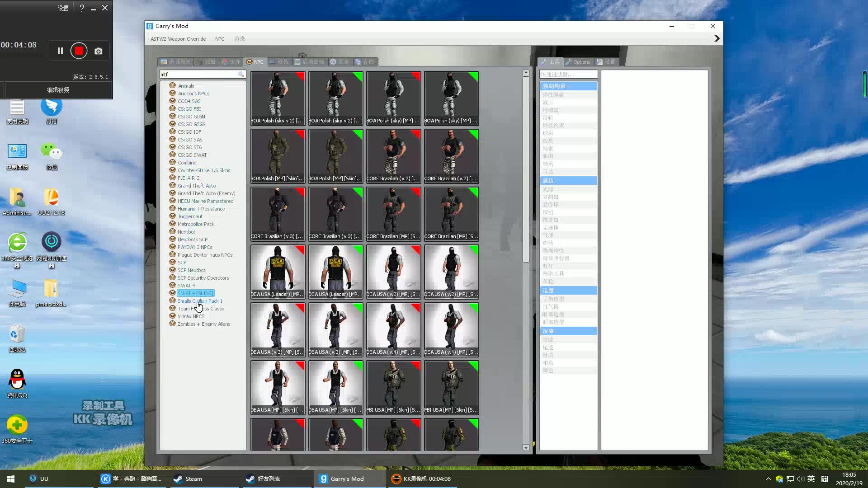
Task: Open the NPC menu in the menu bar
Action: [x=220, y=39]
